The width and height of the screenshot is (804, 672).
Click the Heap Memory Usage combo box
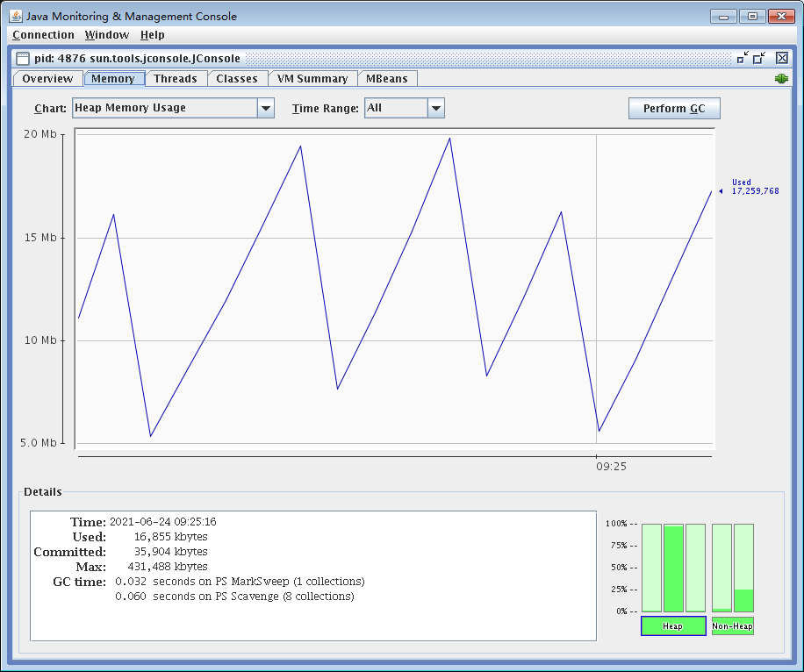tap(173, 108)
